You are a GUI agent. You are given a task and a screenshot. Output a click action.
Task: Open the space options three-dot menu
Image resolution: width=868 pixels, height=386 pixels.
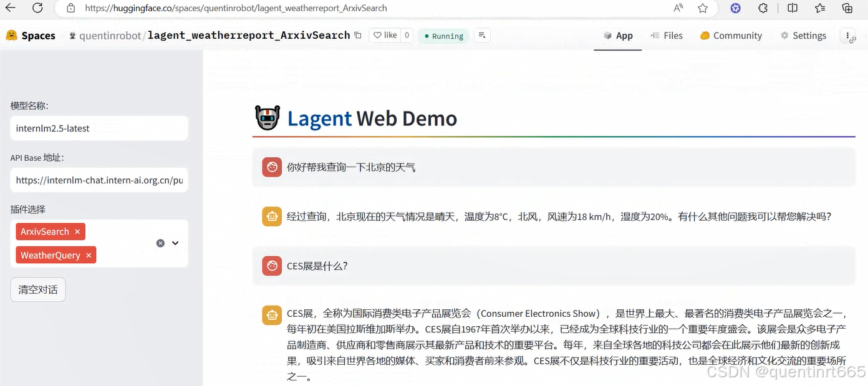coord(849,36)
